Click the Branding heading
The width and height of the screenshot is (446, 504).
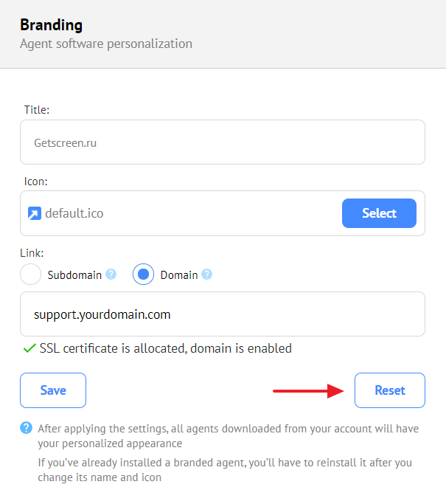coord(52,25)
